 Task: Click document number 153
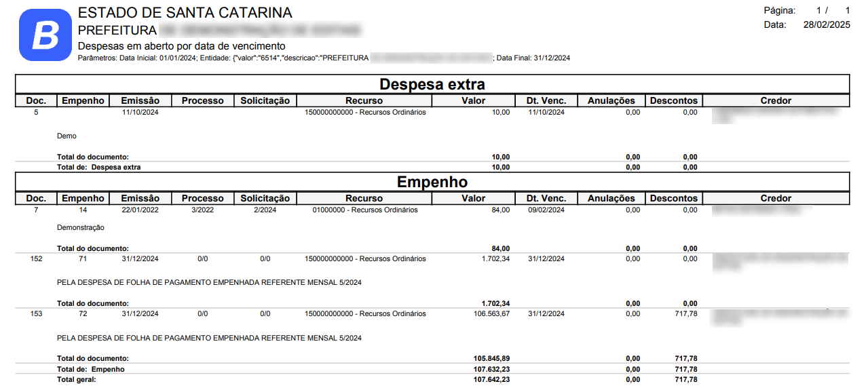tap(37, 314)
